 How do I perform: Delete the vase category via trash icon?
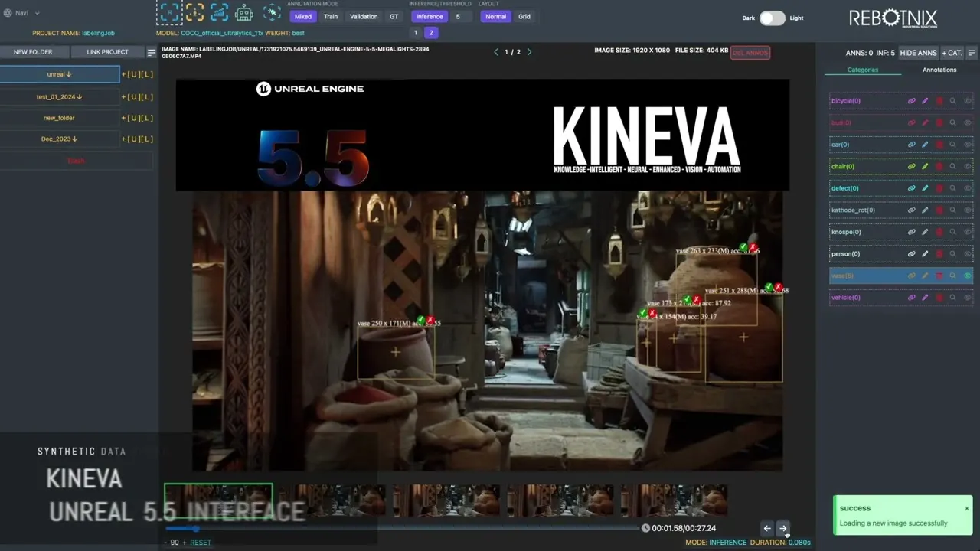point(939,275)
